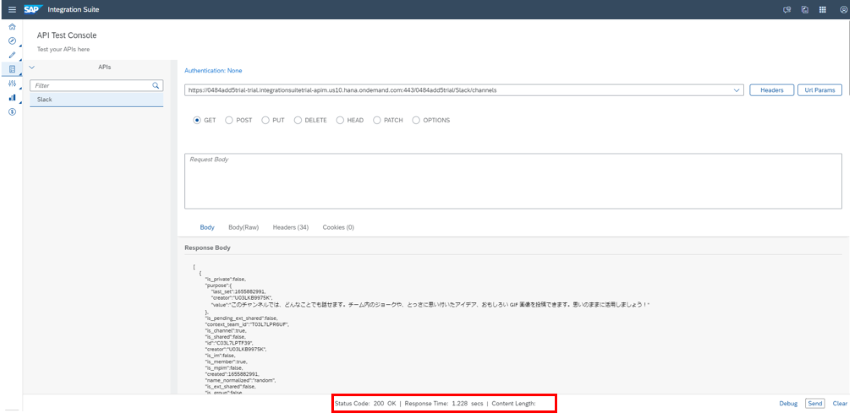Screen dimensions: 850x414
Task: Open the header icon left of app grid
Action: click(x=805, y=10)
